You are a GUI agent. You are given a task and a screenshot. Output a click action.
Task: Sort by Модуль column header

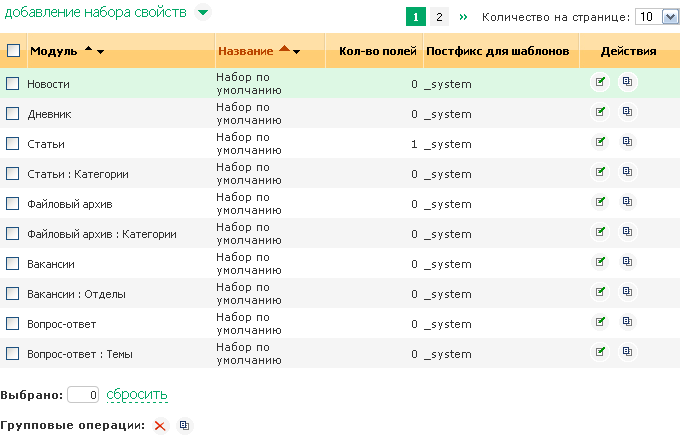[54, 50]
